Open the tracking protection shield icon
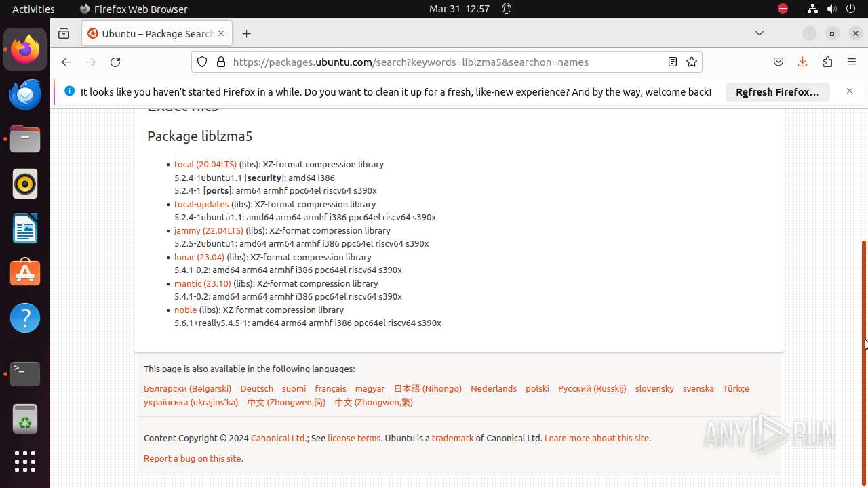Viewport: 868px width, 488px height. (x=202, y=62)
